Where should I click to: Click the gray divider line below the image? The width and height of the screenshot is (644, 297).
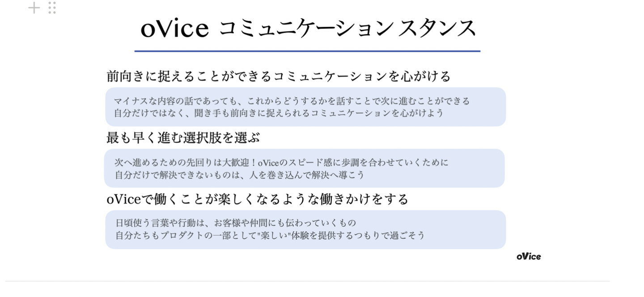(307, 281)
